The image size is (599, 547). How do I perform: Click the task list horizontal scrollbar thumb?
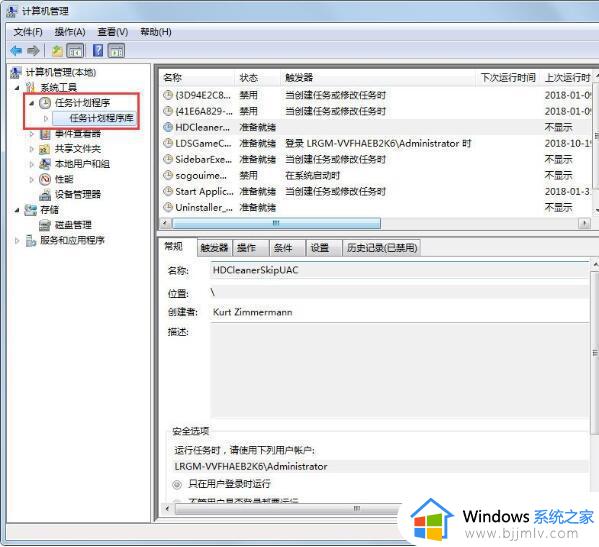point(277,223)
